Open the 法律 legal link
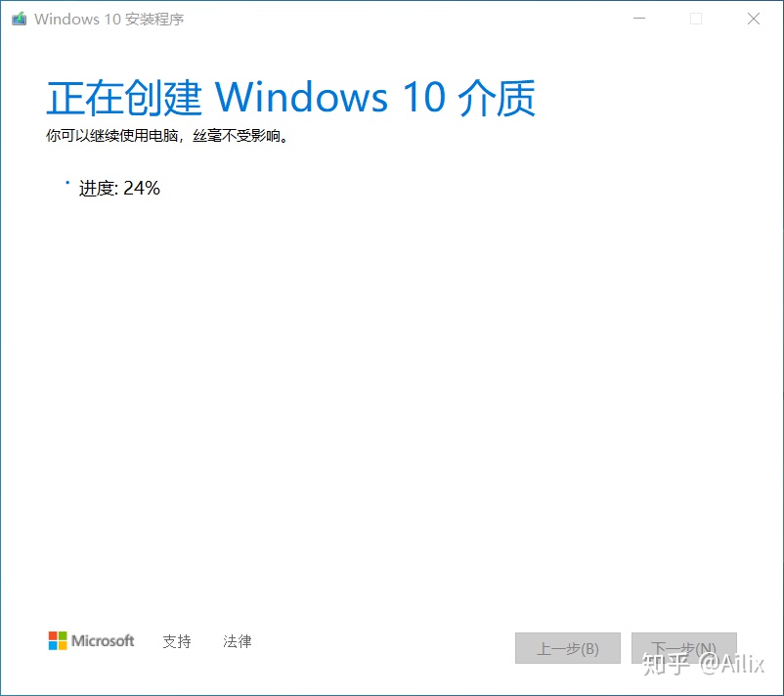 coord(238,641)
